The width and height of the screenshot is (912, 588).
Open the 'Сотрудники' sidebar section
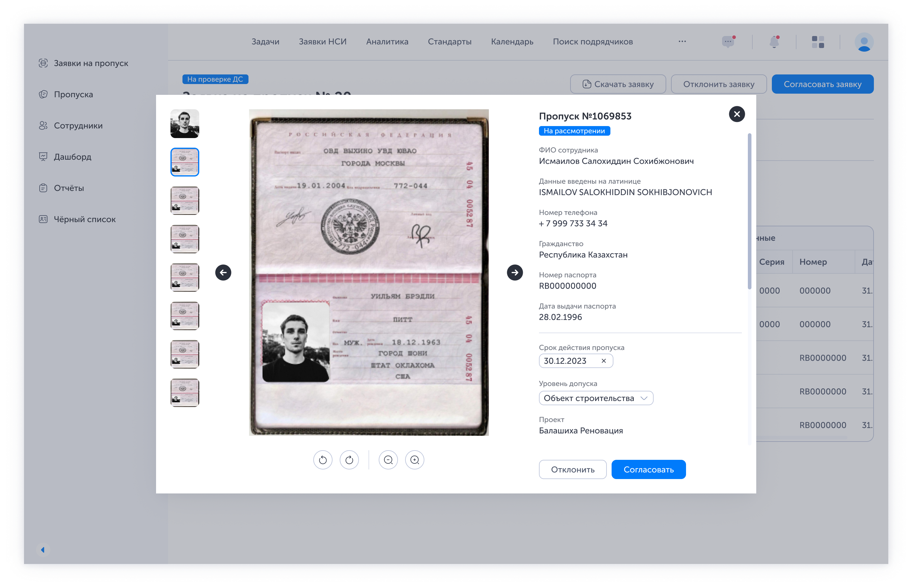[78, 126]
